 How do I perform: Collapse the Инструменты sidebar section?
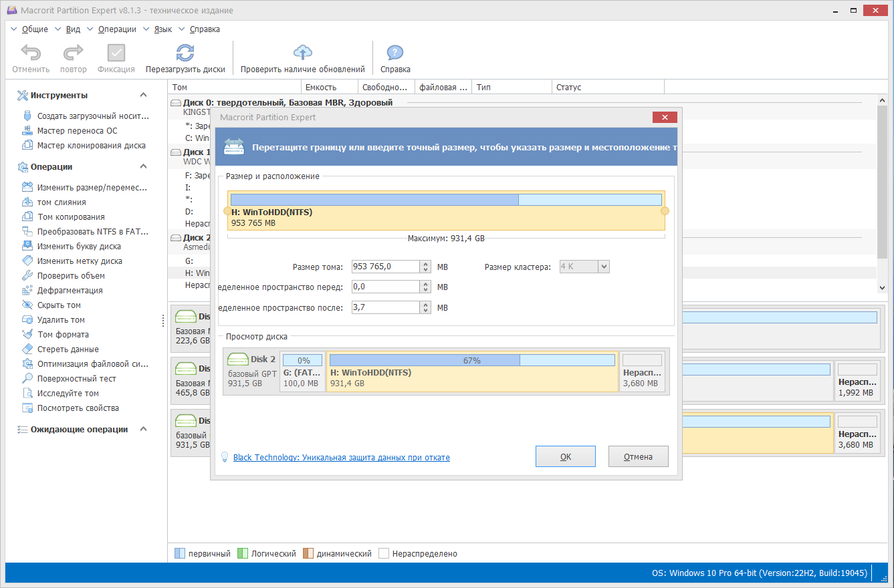pyautogui.click(x=143, y=95)
